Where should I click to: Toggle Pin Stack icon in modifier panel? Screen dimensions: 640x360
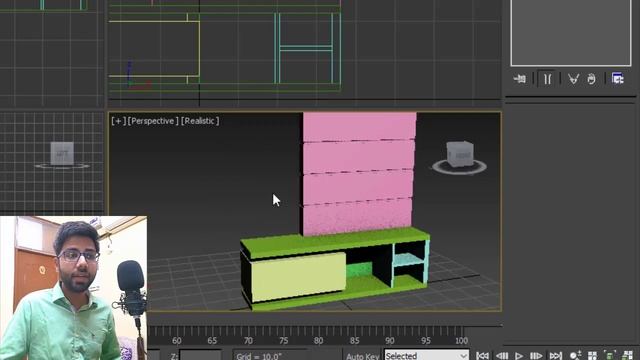[x=520, y=78]
